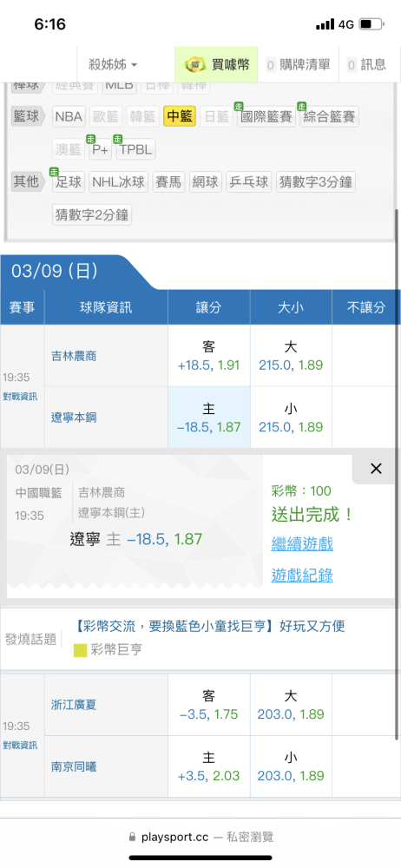Open the 殺姊姊 account dropdown
401x868 pixels.
113,65
